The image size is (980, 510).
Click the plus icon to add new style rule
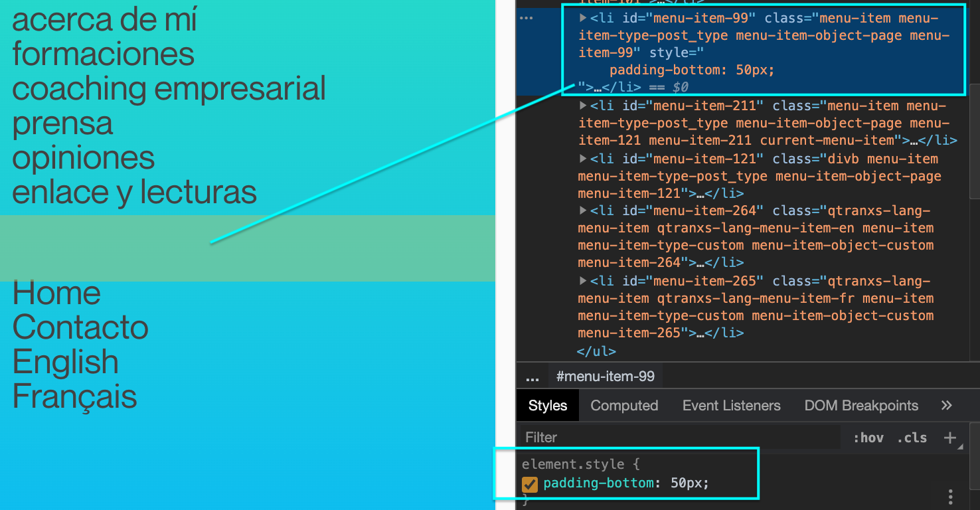point(950,438)
